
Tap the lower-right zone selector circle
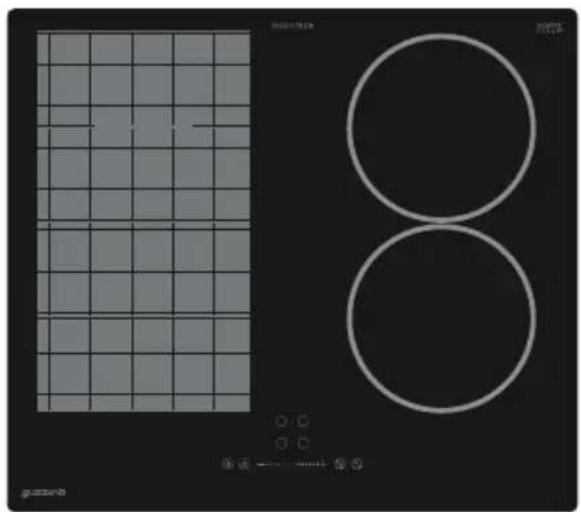point(303,443)
